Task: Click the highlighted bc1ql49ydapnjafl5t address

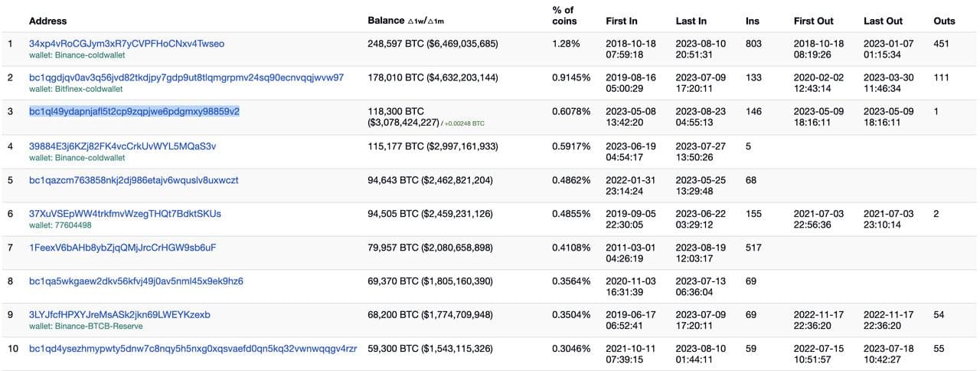Action: coord(134,111)
